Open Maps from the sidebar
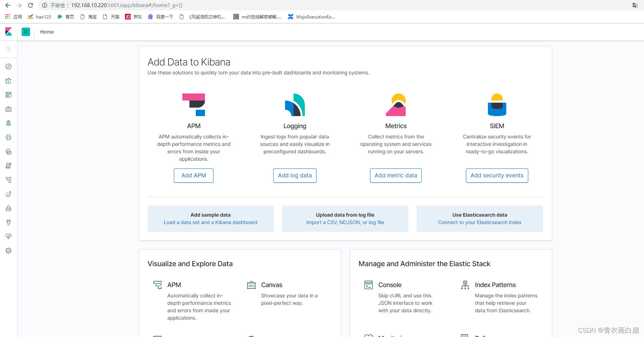Image resolution: width=644 pixels, height=337 pixels. (8, 123)
